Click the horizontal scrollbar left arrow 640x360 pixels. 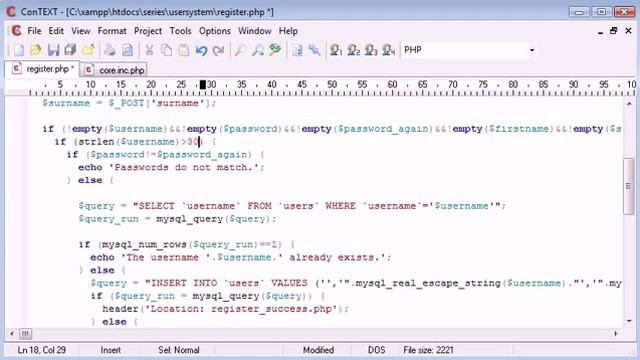[11, 333]
